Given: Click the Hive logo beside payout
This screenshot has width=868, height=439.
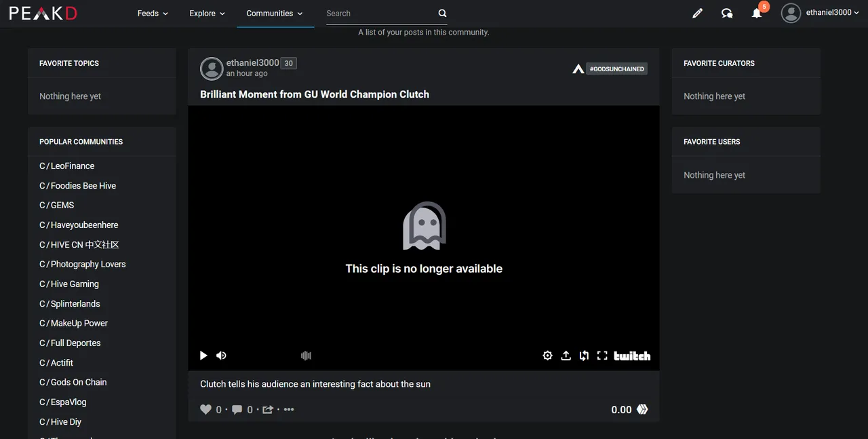Looking at the screenshot, I should point(642,409).
